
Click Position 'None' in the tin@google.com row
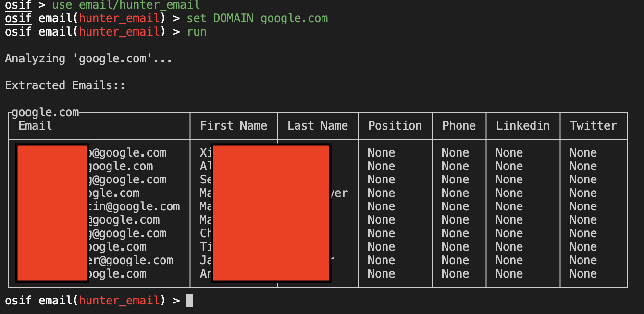(381, 206)
